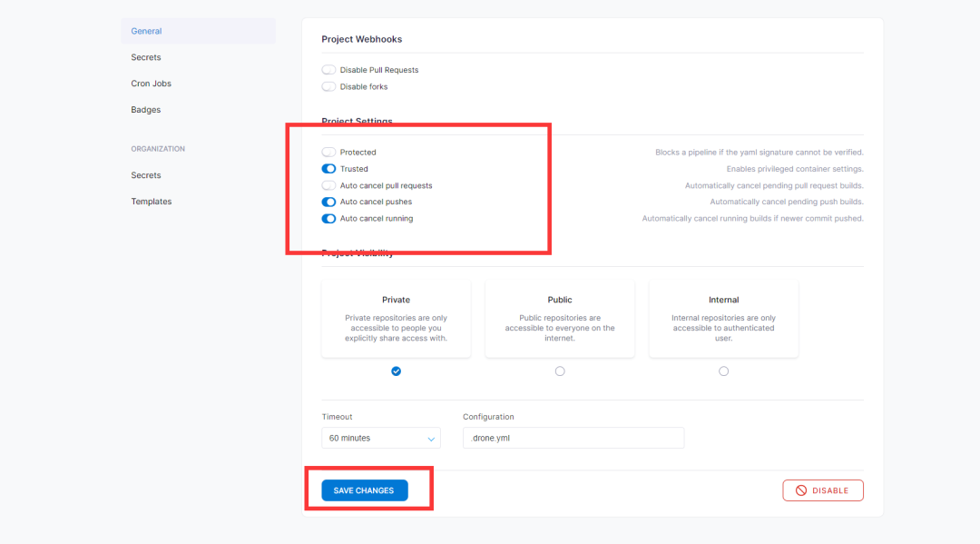
Task: Open the Badges tab
Action: (x=146, y=110)
